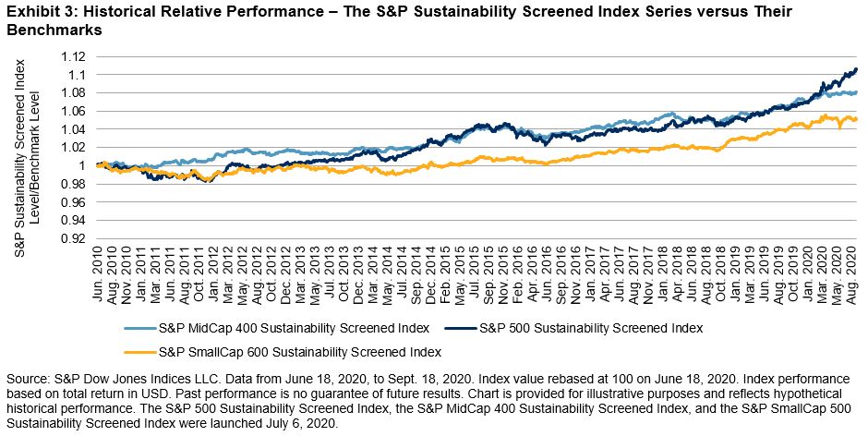868x436 pixels.
Task: Select the S&P 500 Sustainability Screened Index legend label
Action: (569, 328)
